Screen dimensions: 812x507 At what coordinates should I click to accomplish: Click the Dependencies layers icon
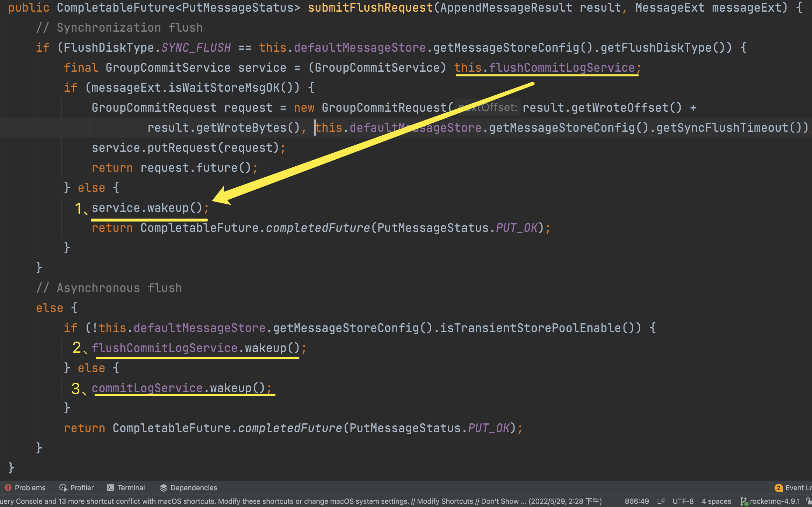(163, 487)
